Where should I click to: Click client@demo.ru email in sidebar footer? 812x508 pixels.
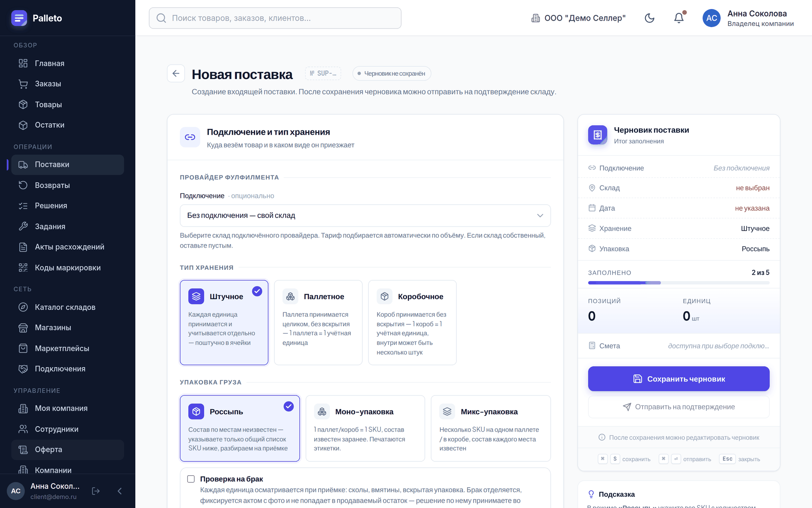(x=53, y=497)
